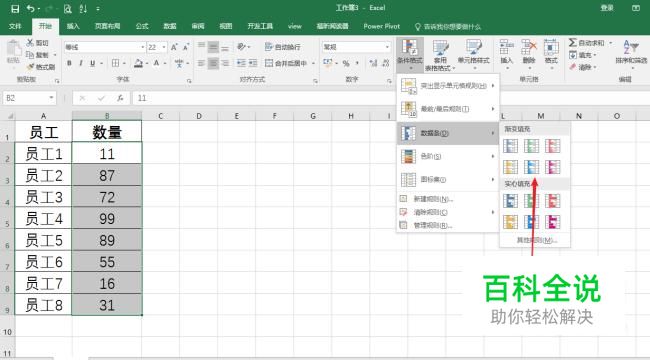Choose red gradient fill data bar
Screen dimensions: 650x360
click(553, 146)
